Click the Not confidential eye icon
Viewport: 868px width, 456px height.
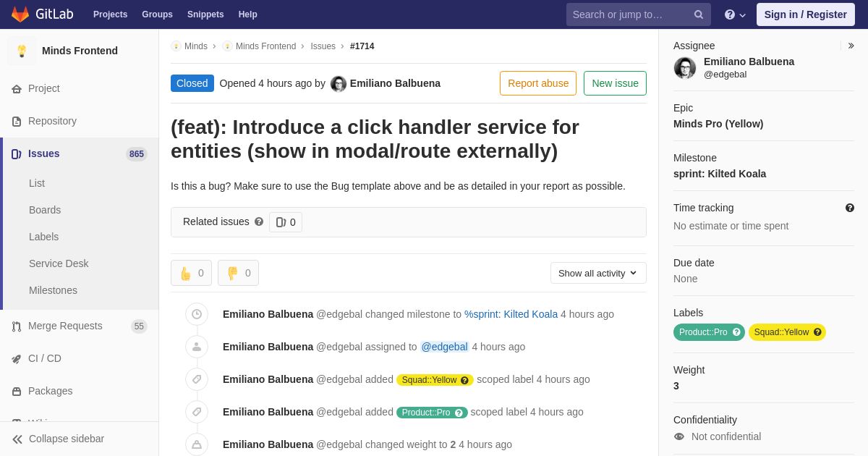tap(678, 436)
